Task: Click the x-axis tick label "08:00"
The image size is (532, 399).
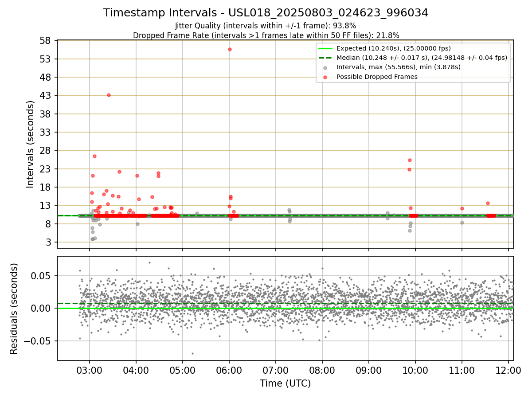Action: pos(322,370)
